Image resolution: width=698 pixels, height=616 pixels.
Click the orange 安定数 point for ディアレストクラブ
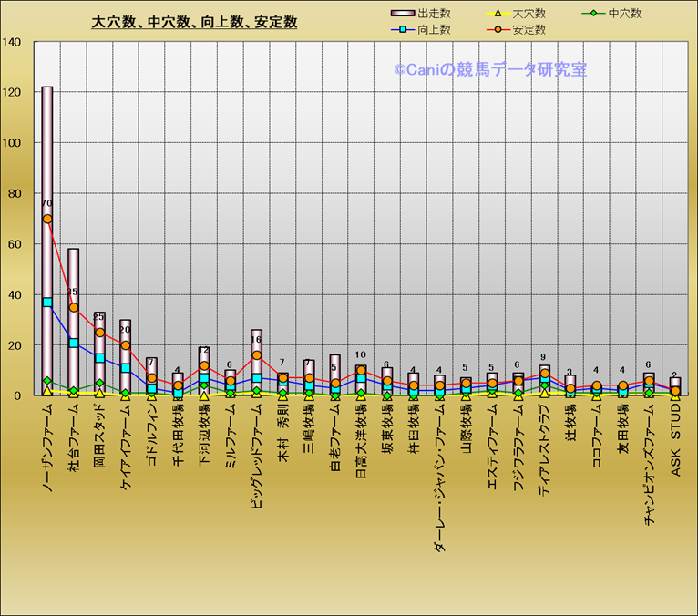(545, 374)
